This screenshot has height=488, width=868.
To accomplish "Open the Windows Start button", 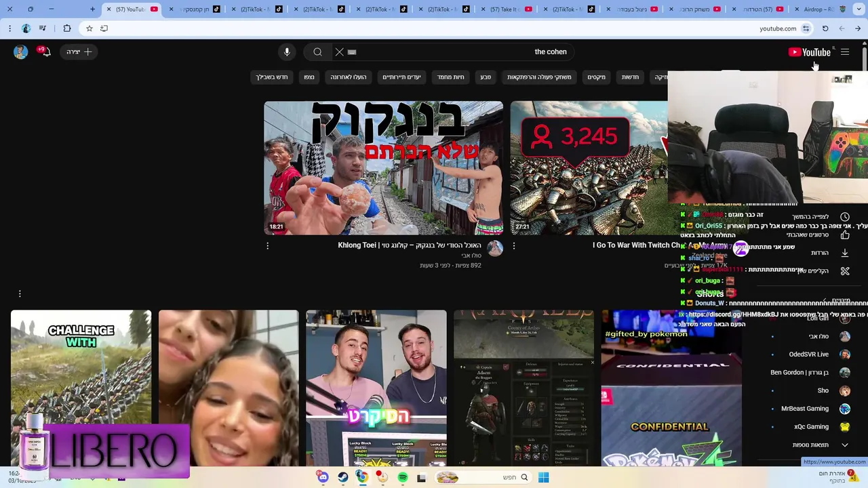I will 543,478.
